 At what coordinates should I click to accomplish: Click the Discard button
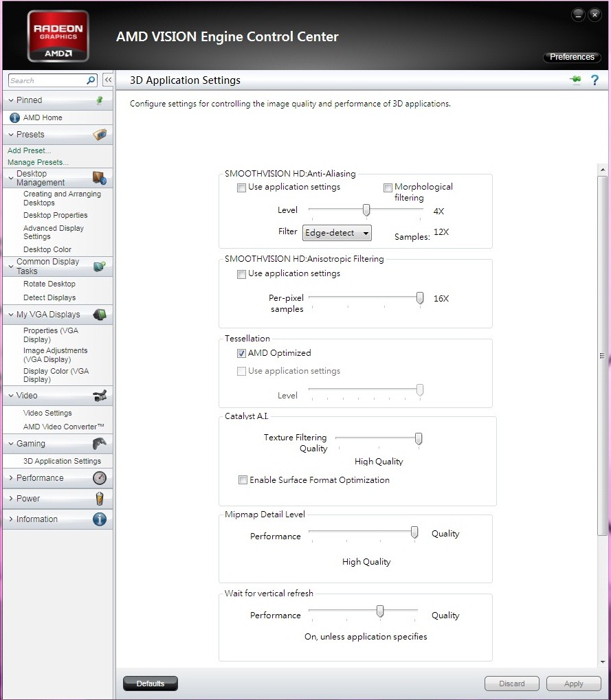click(x=512, y=684)
